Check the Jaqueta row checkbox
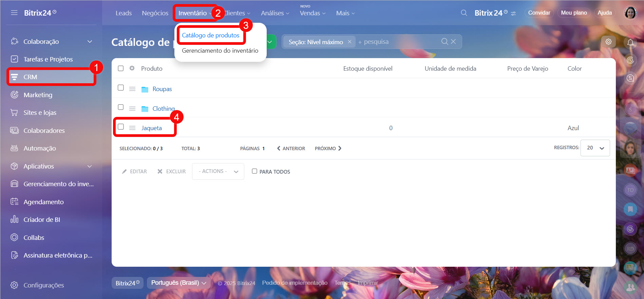The image size is (644, 299). click(x=120, y=127)
